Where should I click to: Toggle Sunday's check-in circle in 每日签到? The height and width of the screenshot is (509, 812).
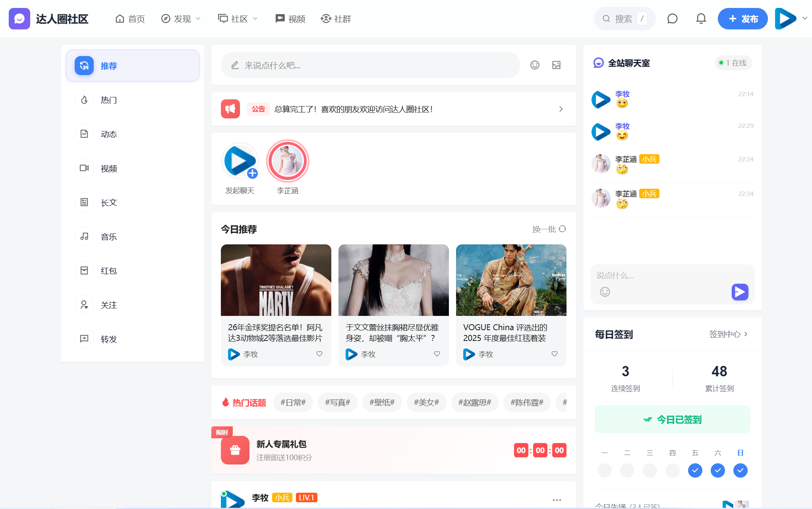740,470
